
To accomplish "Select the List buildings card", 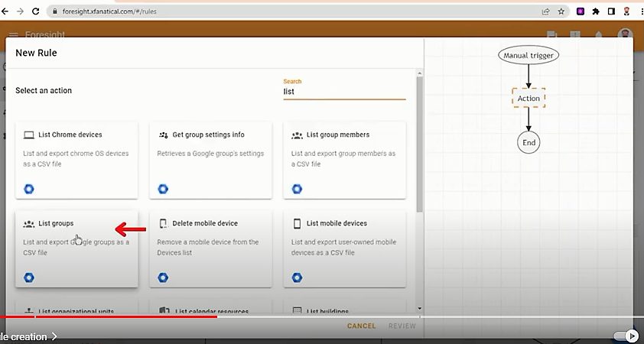I will tap(345, 307).
